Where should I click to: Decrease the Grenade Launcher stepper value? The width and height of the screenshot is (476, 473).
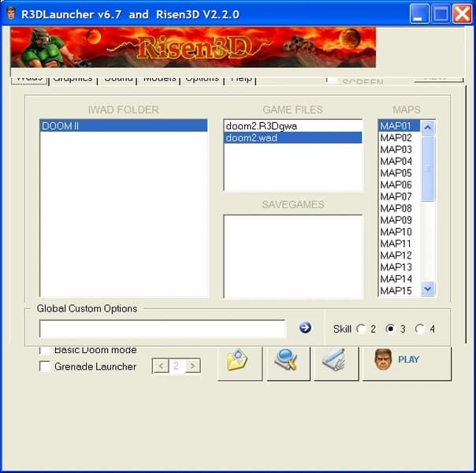(x=161, y=366)
